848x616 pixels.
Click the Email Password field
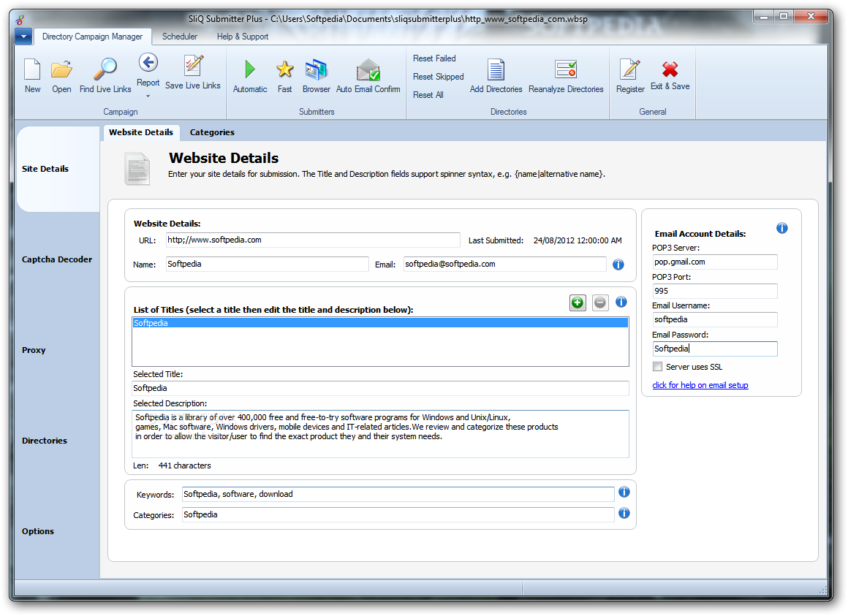click(715, 349)
